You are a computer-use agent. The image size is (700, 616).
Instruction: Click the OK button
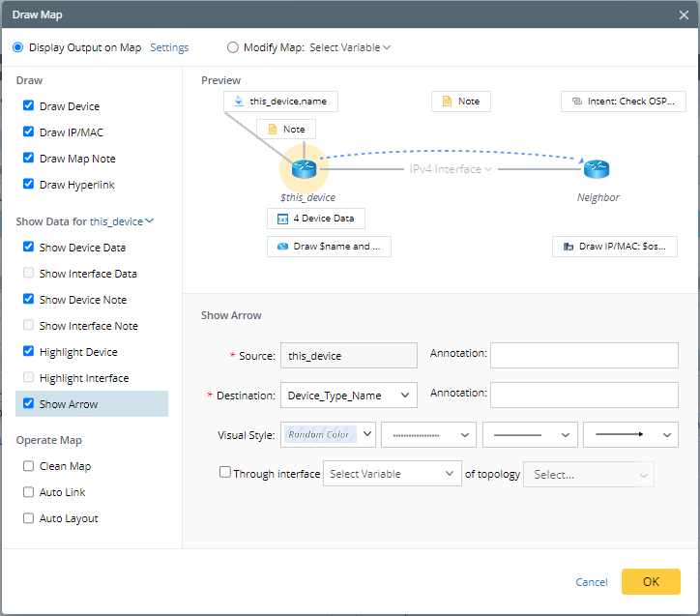pyautogui.click(x=651, y=581)
